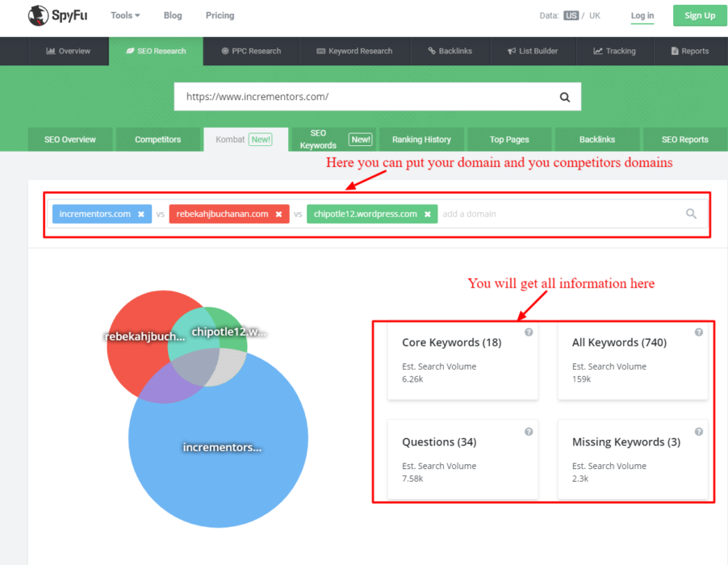Screen dimensions: 728x565
Task: Select the Ranking History subtab
Action: click(421, 140)
